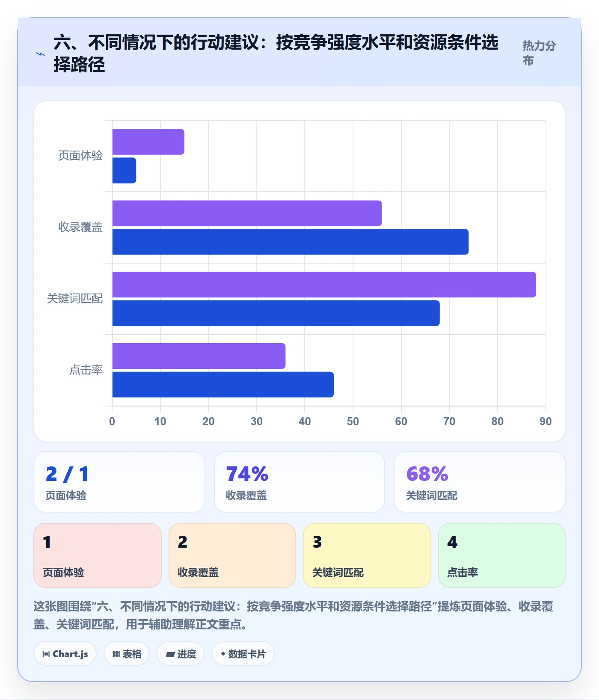Click the 收录覆盖 y-axis label
599x700 pixels.
tap(80, 227)
